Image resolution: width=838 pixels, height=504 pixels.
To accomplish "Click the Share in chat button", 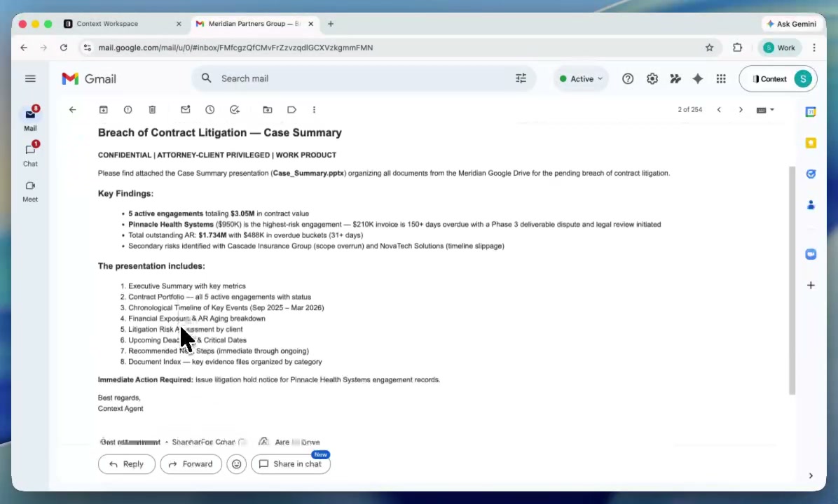I will [x=291, y=464].
